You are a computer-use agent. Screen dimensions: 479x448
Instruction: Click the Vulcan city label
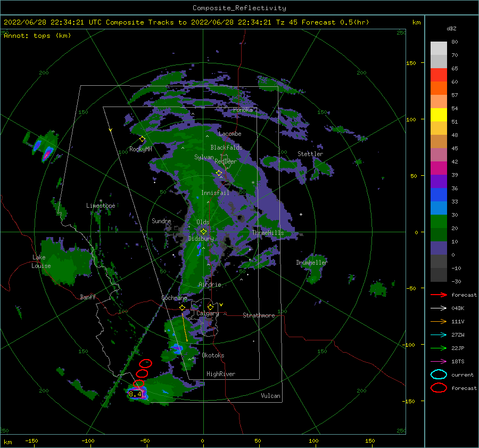point(271,396)
